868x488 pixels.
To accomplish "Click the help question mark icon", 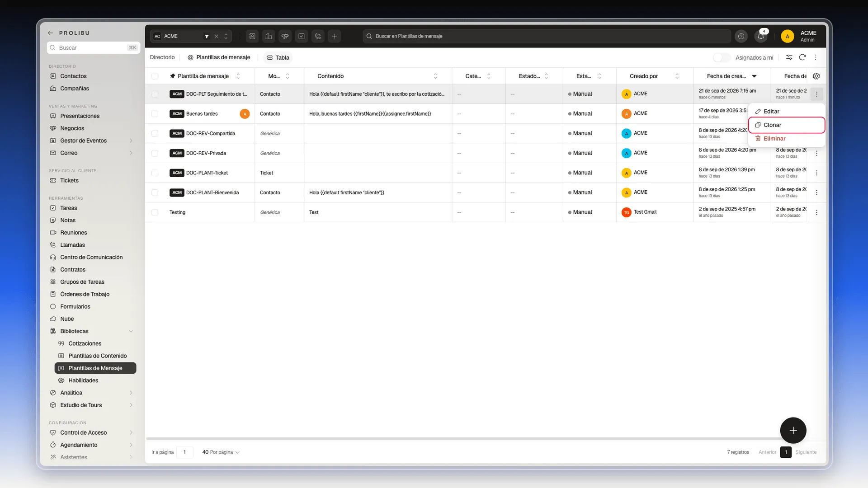I will (741, 36).
